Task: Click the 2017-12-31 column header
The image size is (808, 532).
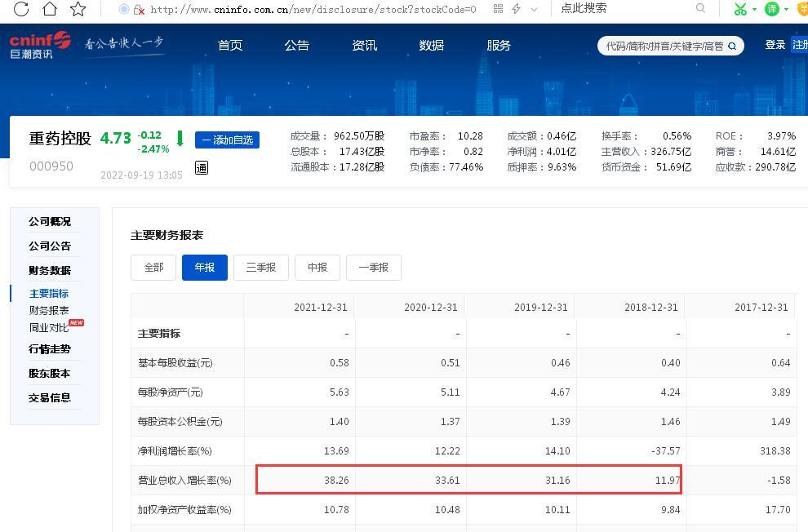Action: (x=761, y=308)
